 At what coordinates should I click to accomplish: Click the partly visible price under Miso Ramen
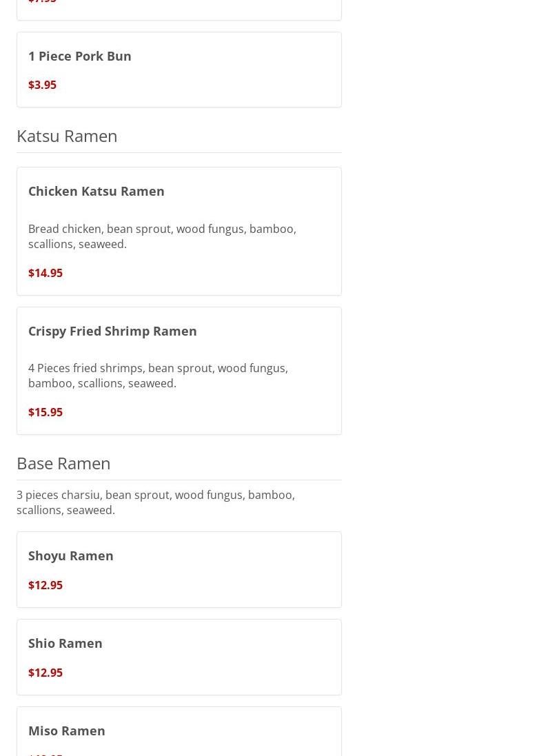coord(45,753)
